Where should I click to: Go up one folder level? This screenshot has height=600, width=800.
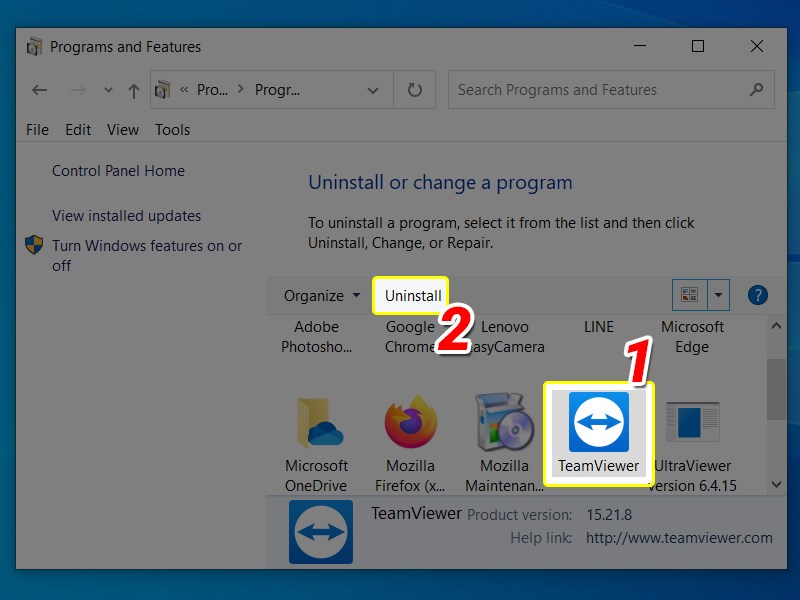coord(134,91)
